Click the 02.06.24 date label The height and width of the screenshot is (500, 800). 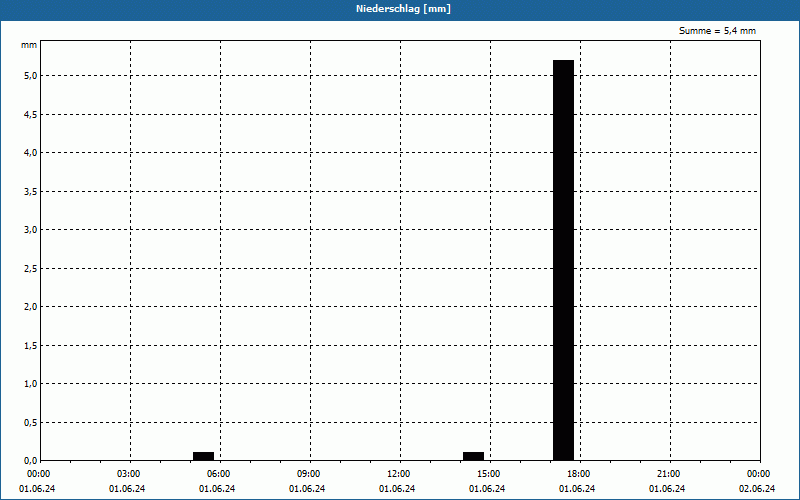pyautogui.click(x=757, y=489)
